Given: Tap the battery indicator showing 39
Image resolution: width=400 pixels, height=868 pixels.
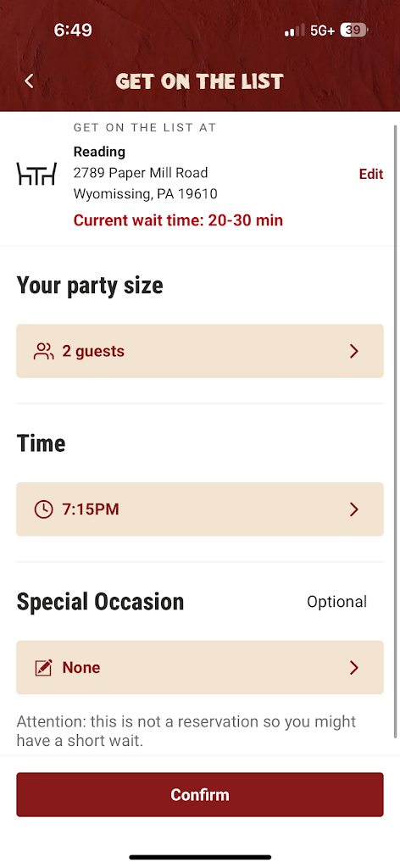Looking at the screenshot, I should tap(354, 31).
